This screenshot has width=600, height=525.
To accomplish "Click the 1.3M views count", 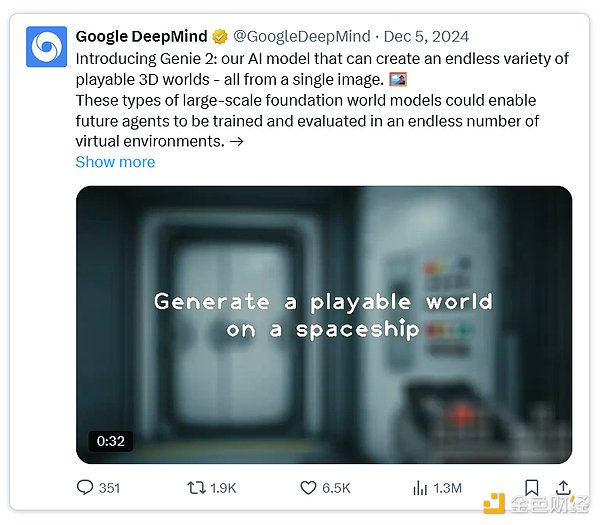I will 447,487.
